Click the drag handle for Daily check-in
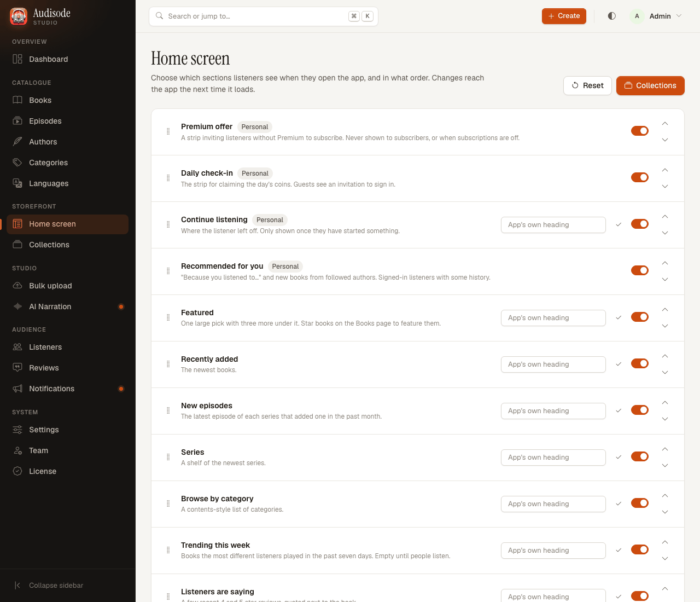The image size is (700, 602). tap(168, 178)
